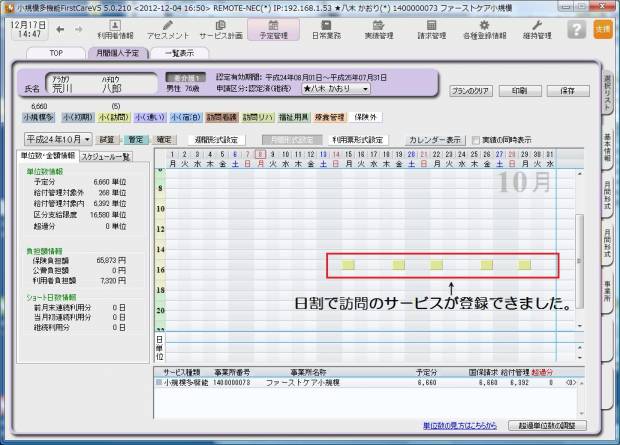
Task: Open the サービス計画 service plan module
Action: click(221, 27)
